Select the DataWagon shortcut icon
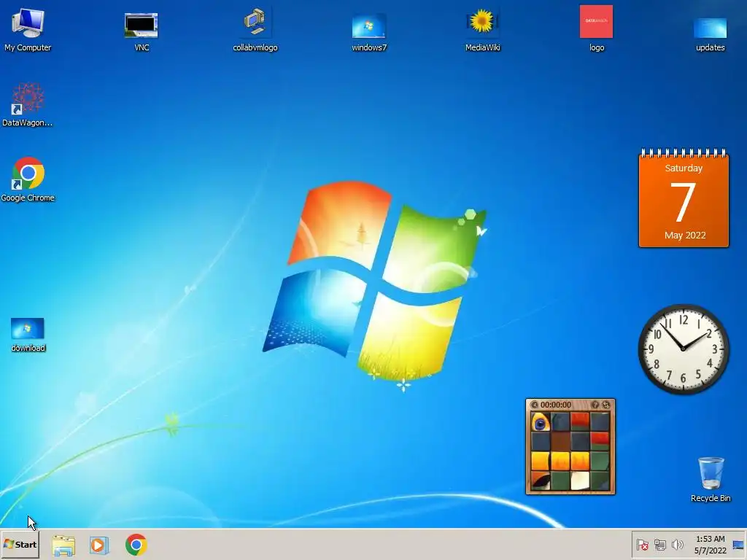Viewport: 747px width, 560px height. [x=28, y=105]
